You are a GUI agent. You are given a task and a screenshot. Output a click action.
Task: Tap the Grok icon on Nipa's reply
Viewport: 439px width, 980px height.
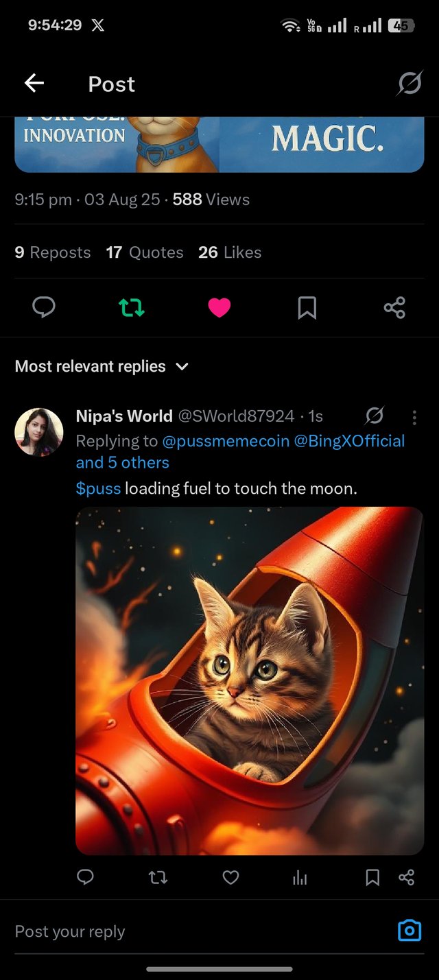[375, 416]
